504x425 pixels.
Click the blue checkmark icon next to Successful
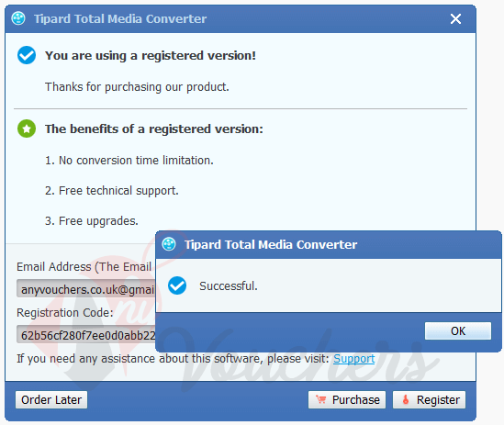coord(177,285)
